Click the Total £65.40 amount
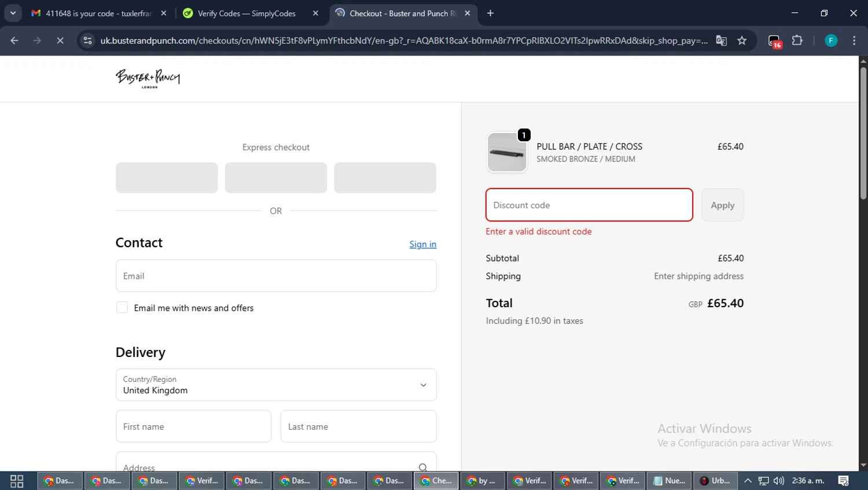The width and height of the screenshot is (868, 490). (x=726, y=303)
